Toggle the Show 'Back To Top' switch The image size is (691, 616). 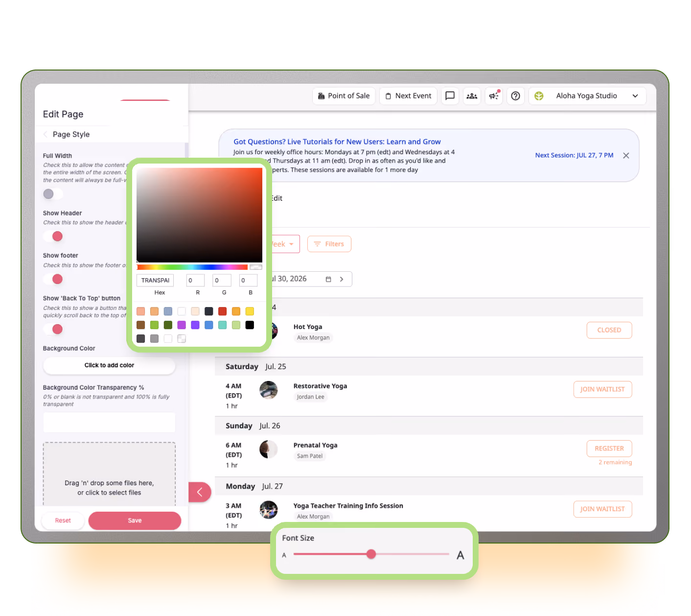[53, 329]
